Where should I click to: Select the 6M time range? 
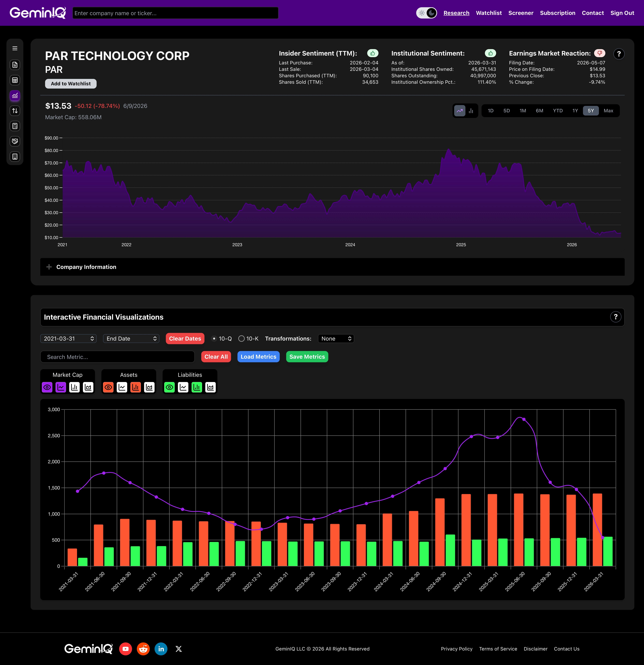point(539,111)
